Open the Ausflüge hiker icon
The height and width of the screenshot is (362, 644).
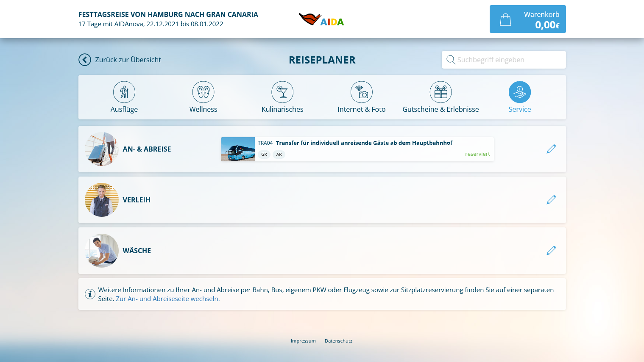(124, 92)
